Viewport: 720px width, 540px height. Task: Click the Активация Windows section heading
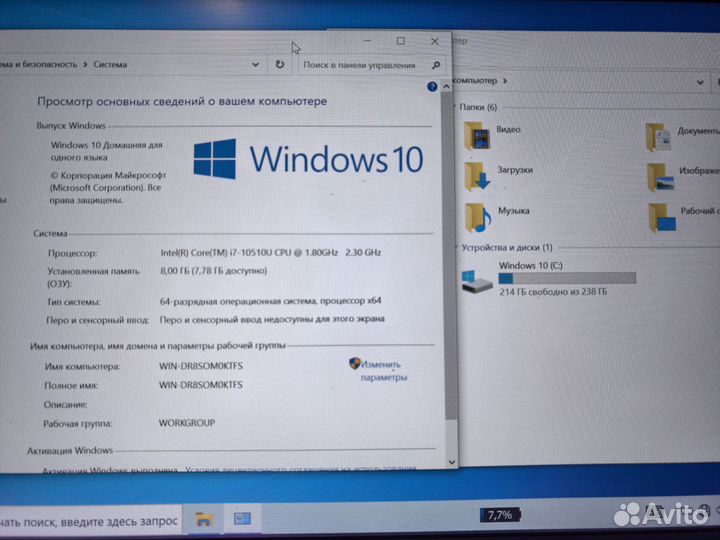point(70,451)
